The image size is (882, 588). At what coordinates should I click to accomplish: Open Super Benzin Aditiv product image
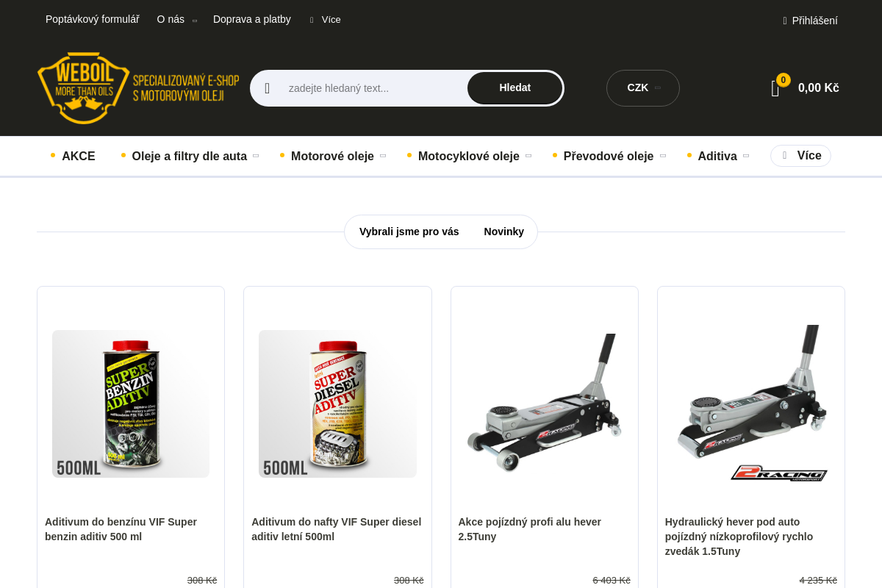click(x=131, y=404)
